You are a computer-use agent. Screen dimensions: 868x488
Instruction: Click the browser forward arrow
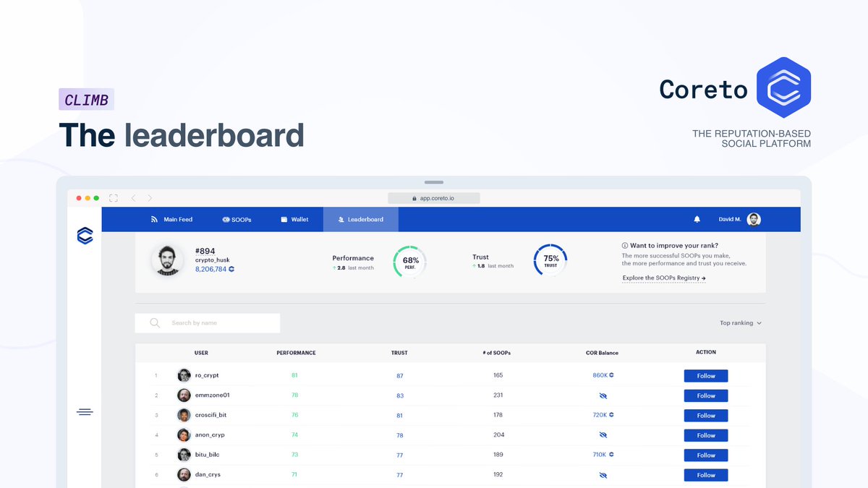[150, 198]
